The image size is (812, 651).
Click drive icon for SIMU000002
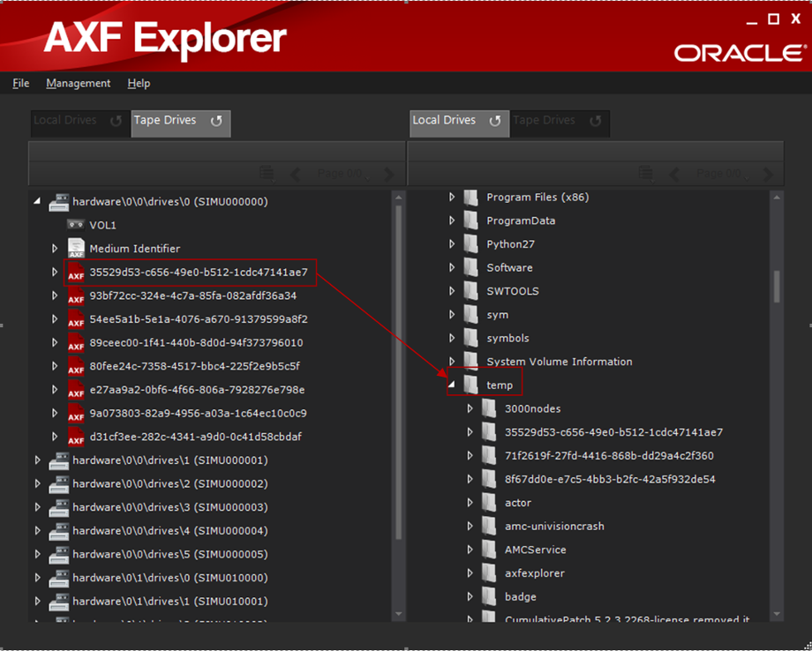pos(58,484)
